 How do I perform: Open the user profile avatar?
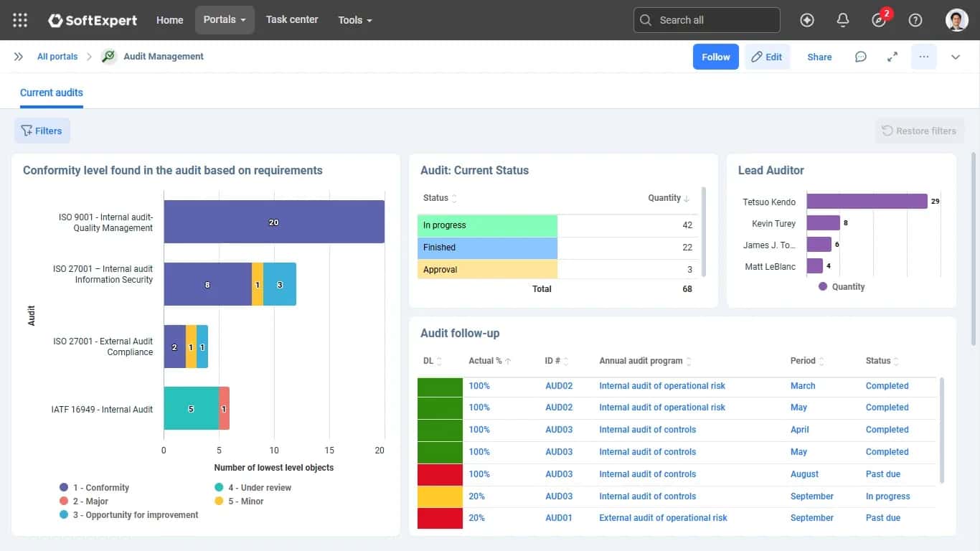pos(957,20)
